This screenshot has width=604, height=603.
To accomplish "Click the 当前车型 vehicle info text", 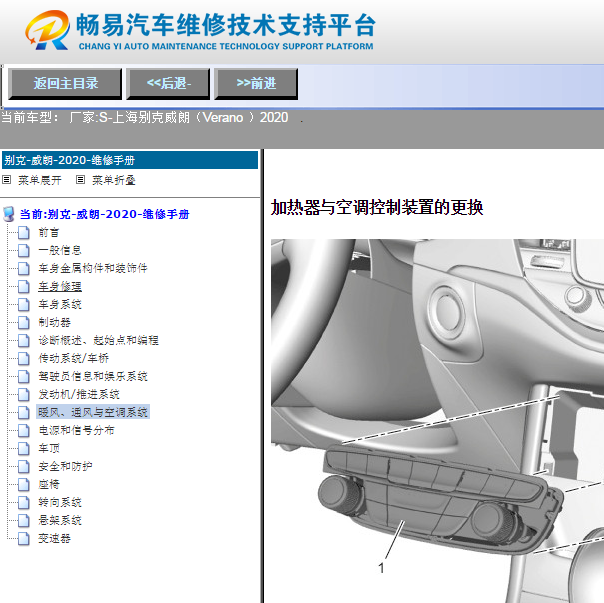I will click(x=144, y=117).
